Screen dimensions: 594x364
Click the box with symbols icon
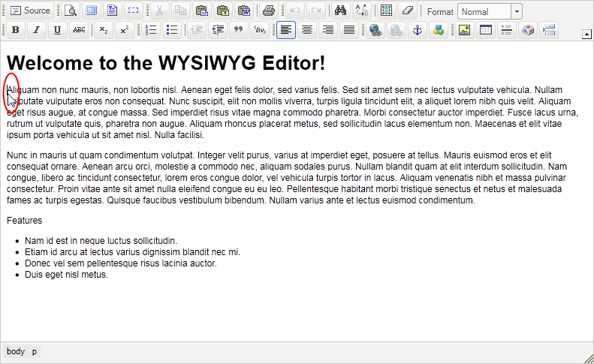point(528,30)
